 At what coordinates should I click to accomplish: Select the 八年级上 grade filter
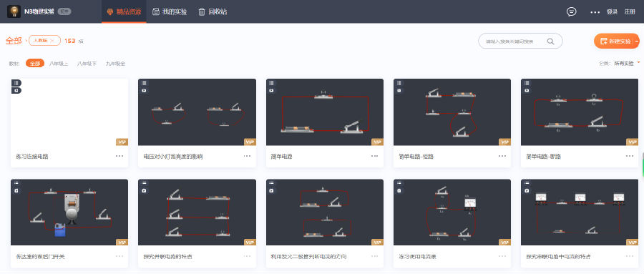coord(59,64)
